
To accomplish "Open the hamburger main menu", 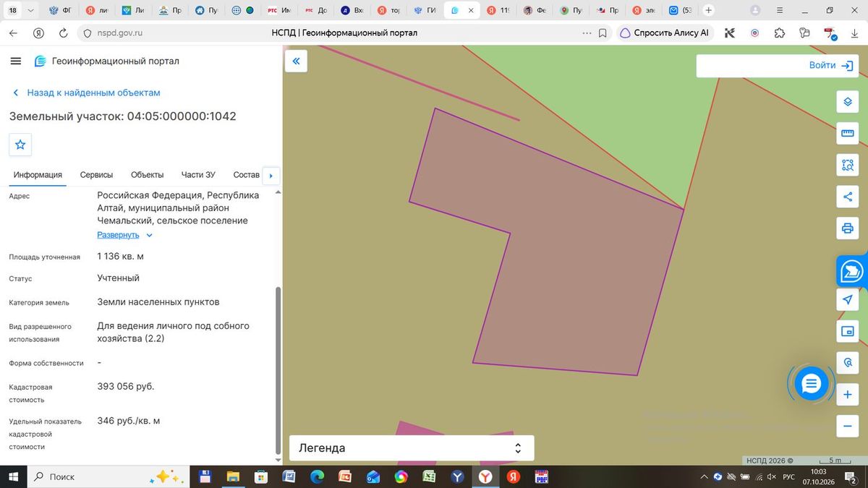I will [x=16, y=61].
